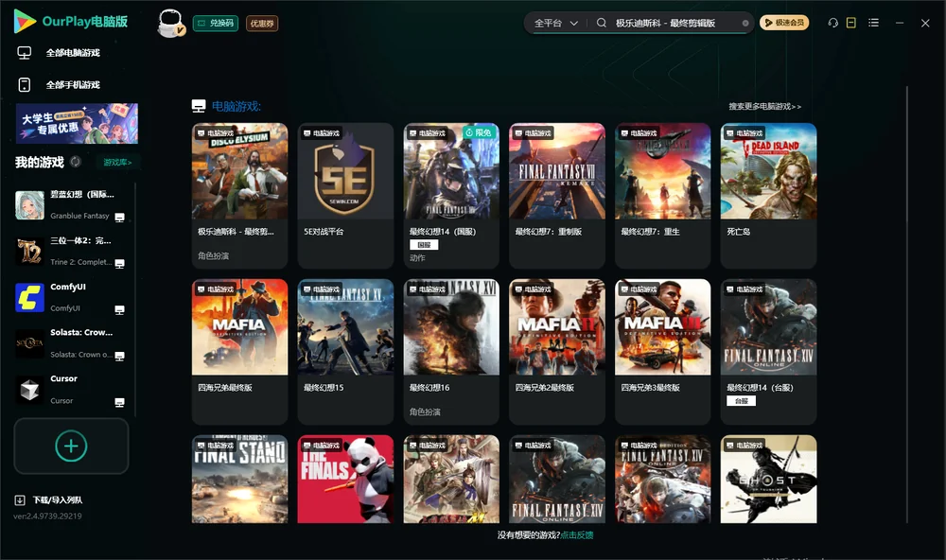Click the 台服 tag under 最终幻想14
Viewport: 946px width, 560px height.
(x=742, y=401)
